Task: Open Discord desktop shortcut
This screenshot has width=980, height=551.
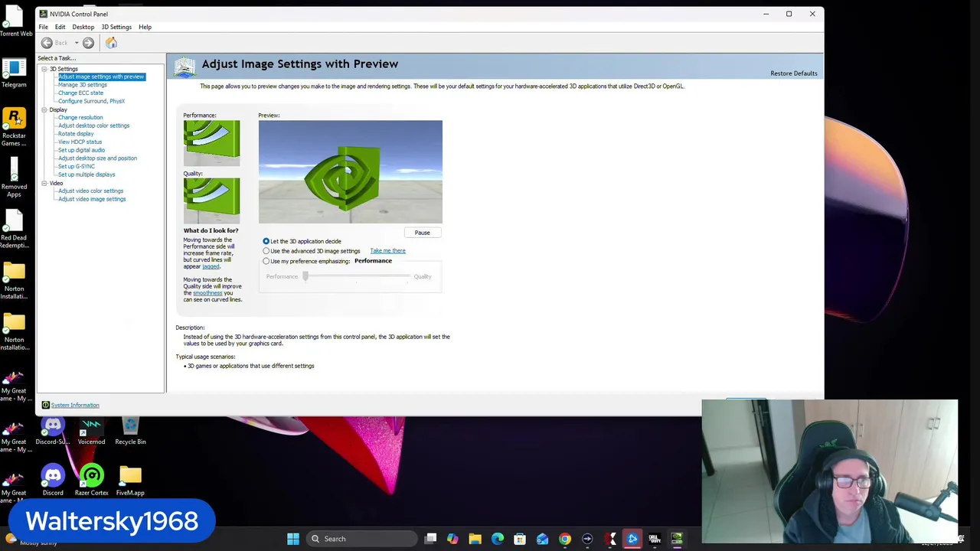Action: point(53,480)
